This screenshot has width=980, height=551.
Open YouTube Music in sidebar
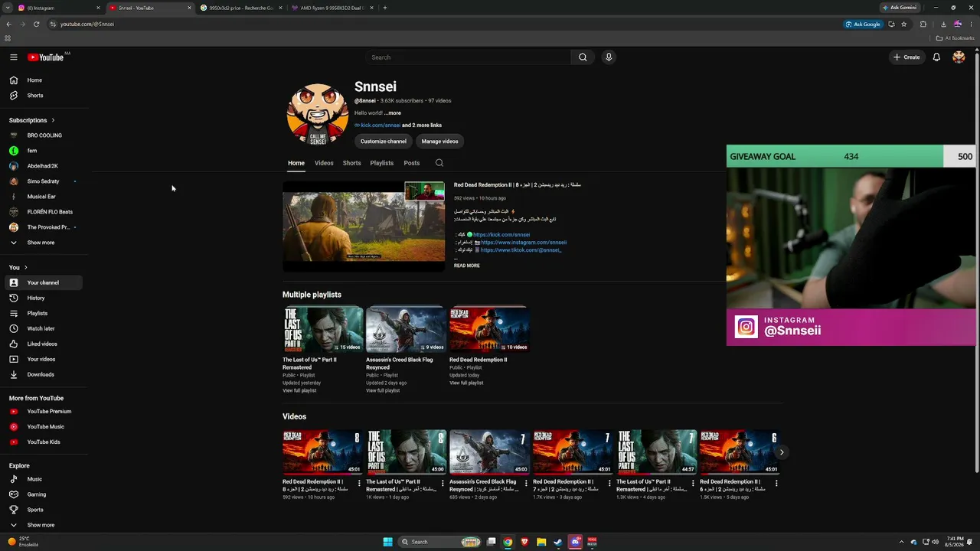point(44,427)
